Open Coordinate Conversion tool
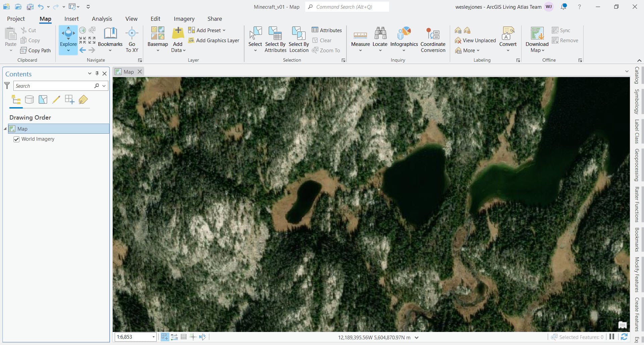 click(x=433, y=40)
